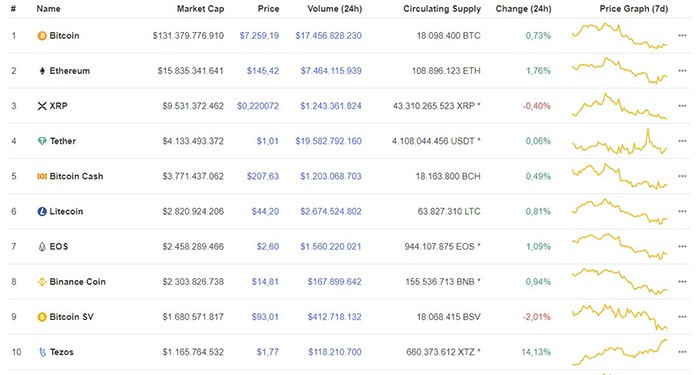Click the Price Graph (7d) column header
Screen dimensions: 700x375
coord(633,8)
